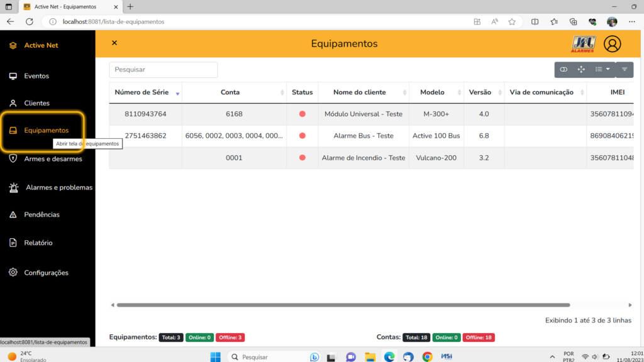Screen dimensions: 644x362
Task: Toggle the Online: 0 equipment badge
Action: [x=199, y=337]
